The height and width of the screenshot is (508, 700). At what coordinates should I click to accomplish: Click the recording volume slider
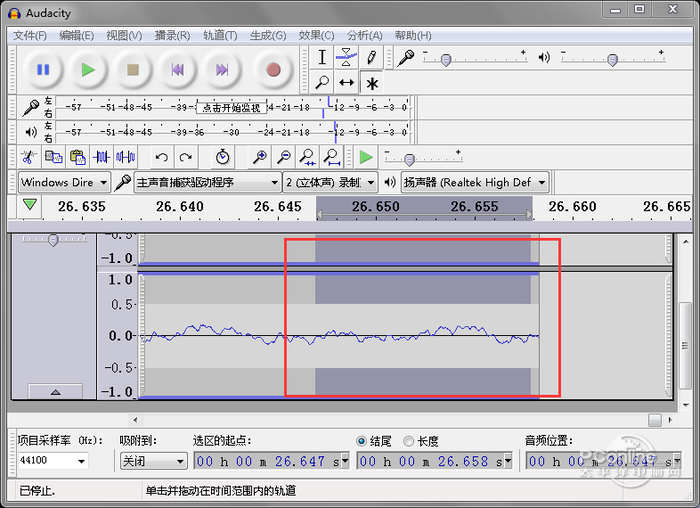pyautogui.click(x=445, y=59)
